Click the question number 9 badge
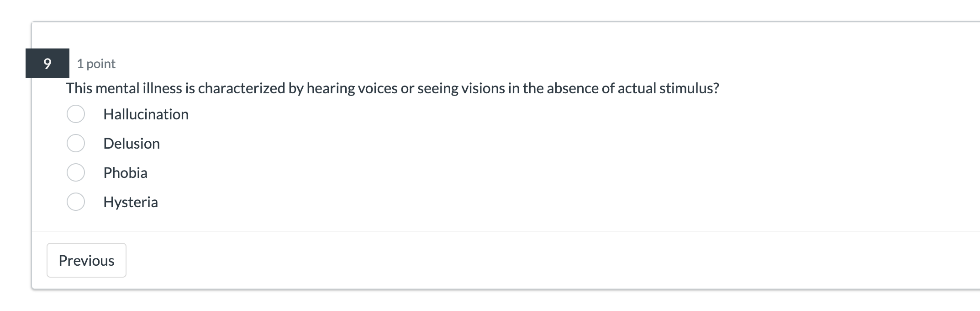 [47, 63]
